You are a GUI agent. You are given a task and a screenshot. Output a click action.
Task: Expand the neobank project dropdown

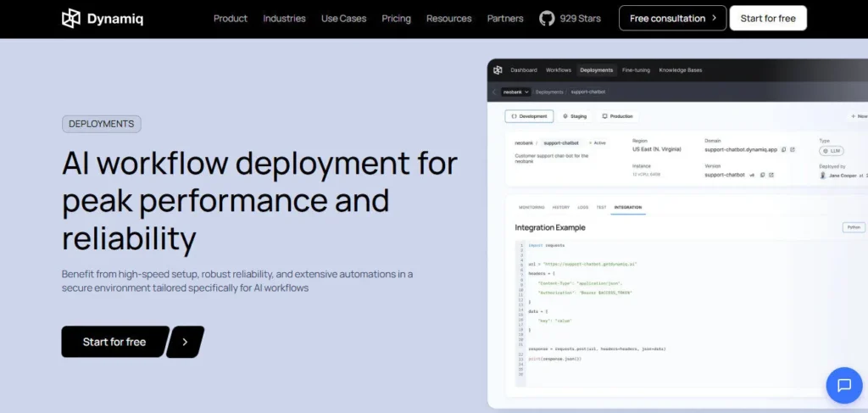[516, 92]
